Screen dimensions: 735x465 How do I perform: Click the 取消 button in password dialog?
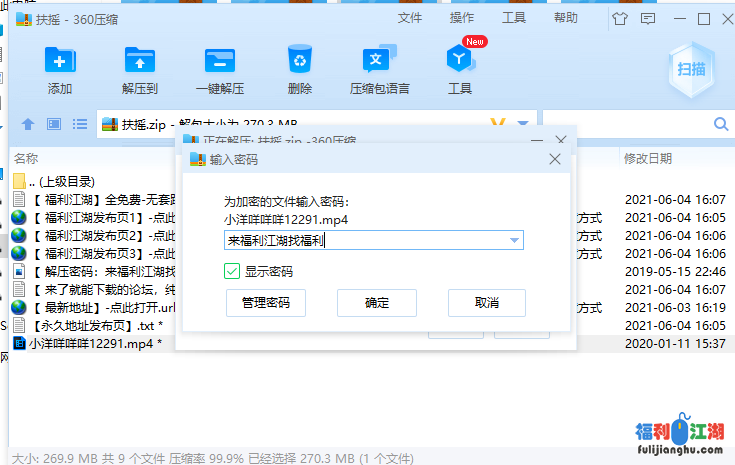point(487,303)
